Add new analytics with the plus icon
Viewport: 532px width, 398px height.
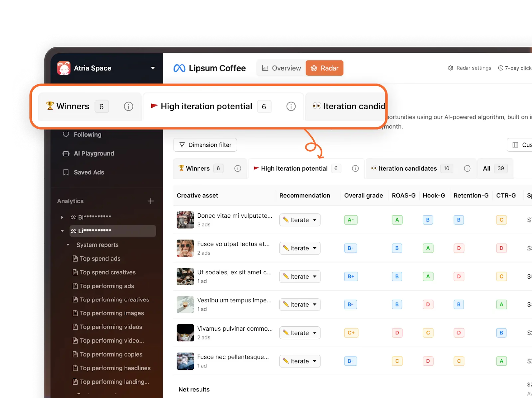[151, 201]
